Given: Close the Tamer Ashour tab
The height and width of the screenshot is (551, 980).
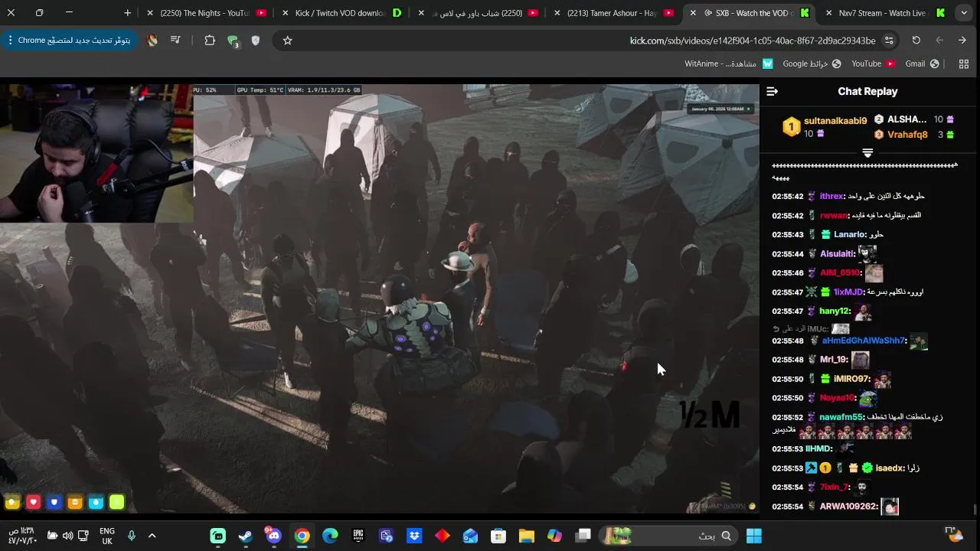Looking at the screenshot, I should tap(557, 13).
